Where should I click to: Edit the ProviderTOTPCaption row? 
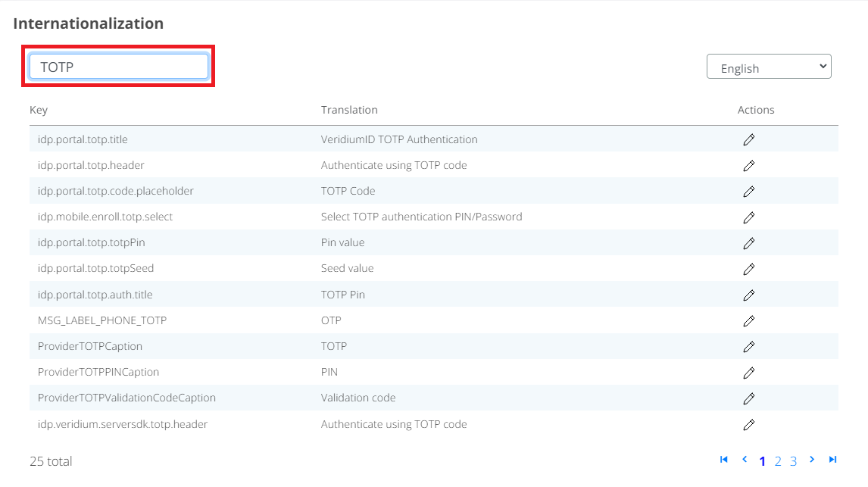748,346
